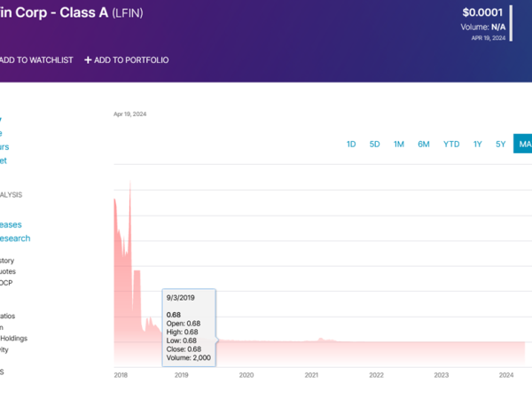Open the Press Releases sidebar link
This screenshot has width=532, height=399.
pyautogui.click(x=11, y=224)
